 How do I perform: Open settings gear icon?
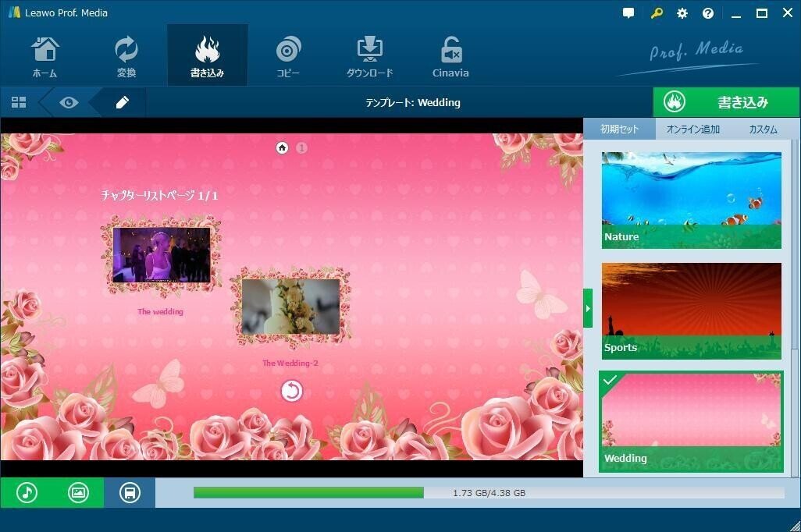[682, 13]
